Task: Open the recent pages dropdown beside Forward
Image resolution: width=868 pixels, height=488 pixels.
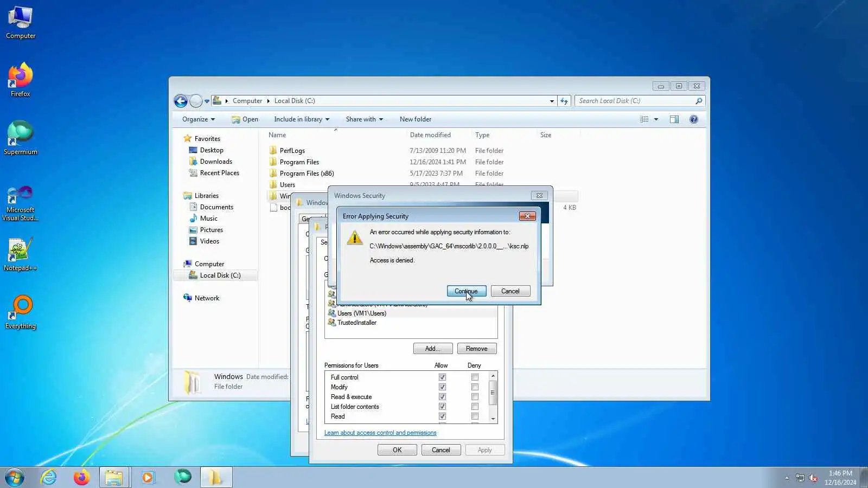Action: [x=207, y=101]
